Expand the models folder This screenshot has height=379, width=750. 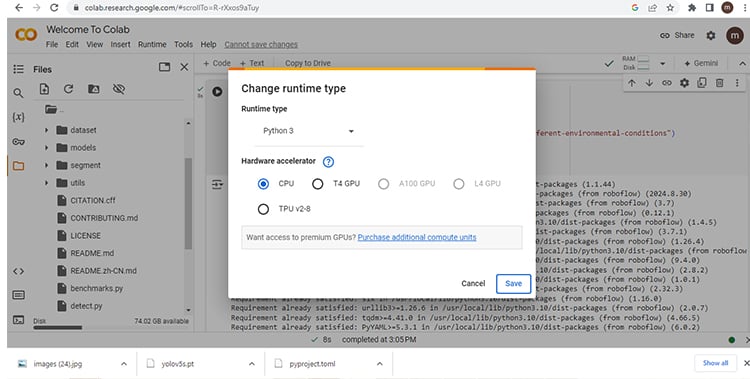pos(46,148)
